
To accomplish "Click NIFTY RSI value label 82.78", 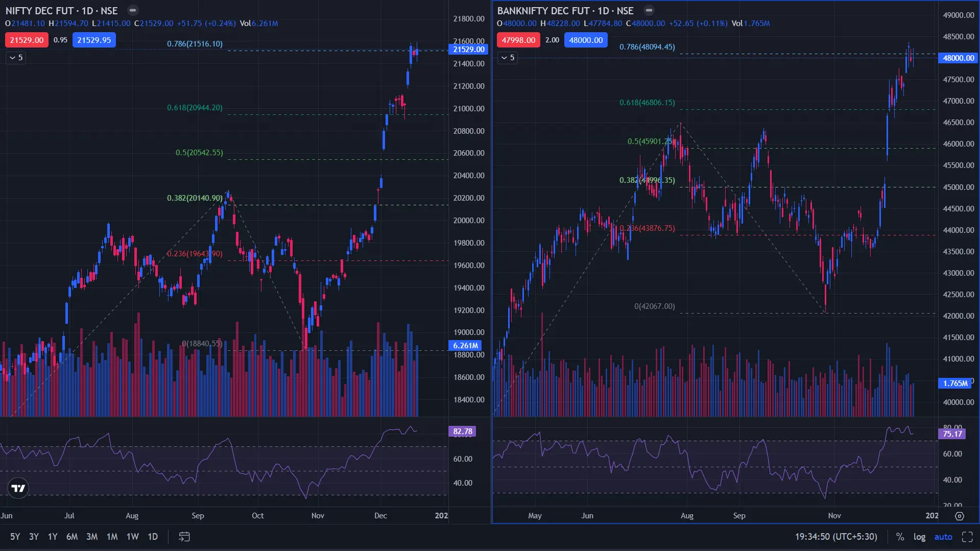I will click(462, 432).
